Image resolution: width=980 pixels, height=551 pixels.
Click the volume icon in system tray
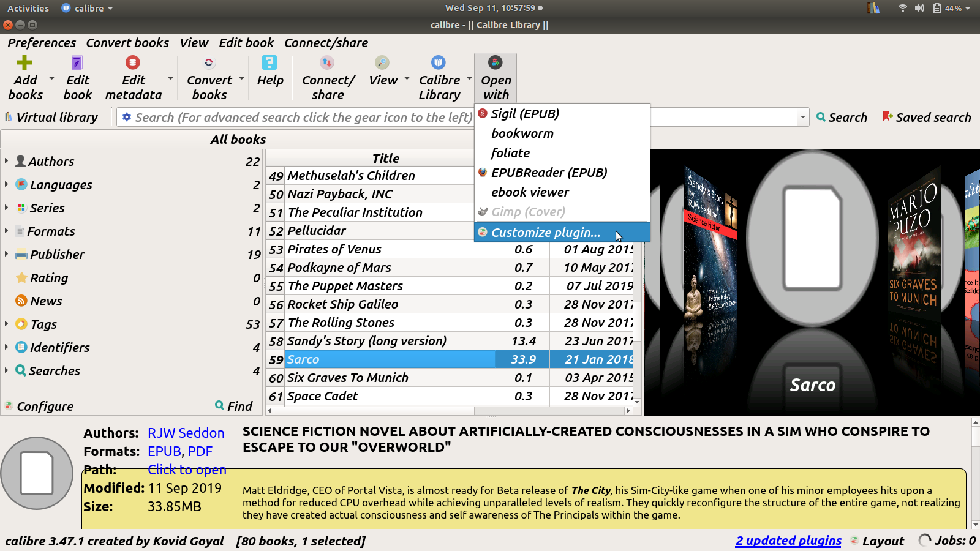[919, 8]
